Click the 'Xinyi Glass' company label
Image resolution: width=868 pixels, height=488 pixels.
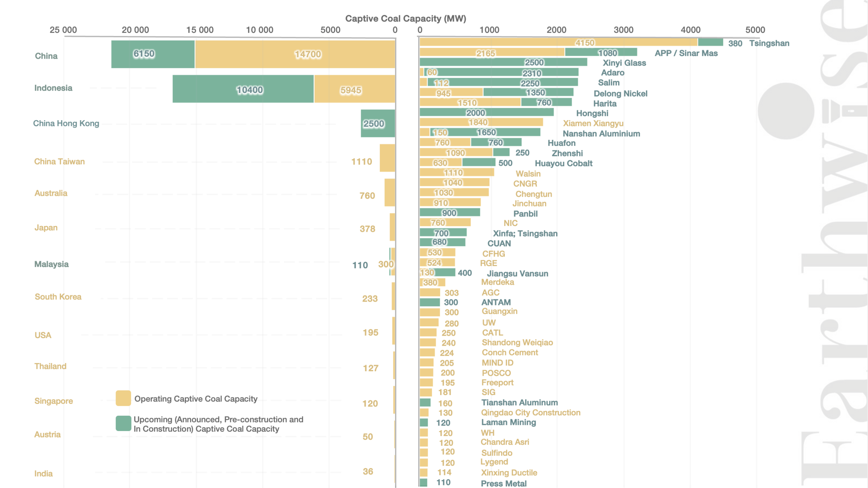(x=624, y=63)
